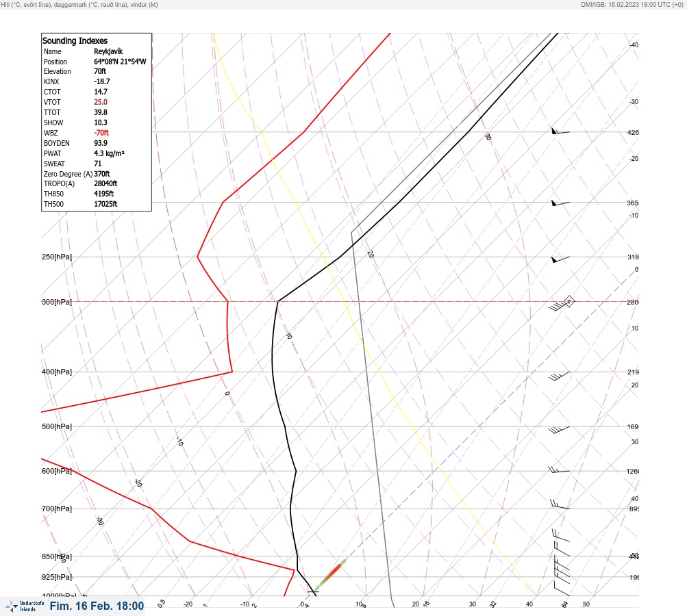Viewport: 687px width, 616px height.
Task: Click the DMI/IGB 16.02.2023 18:00 UTC header
Action: click(x=632, y=4)
